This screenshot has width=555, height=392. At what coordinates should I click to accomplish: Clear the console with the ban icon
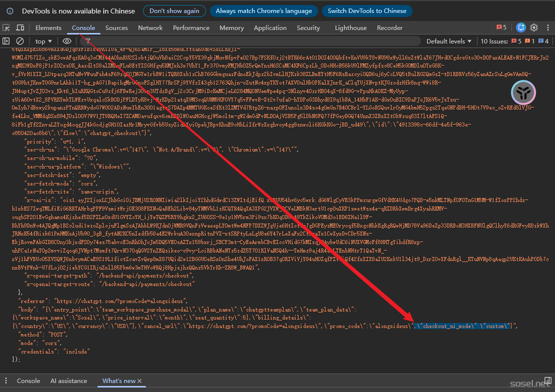20,41
